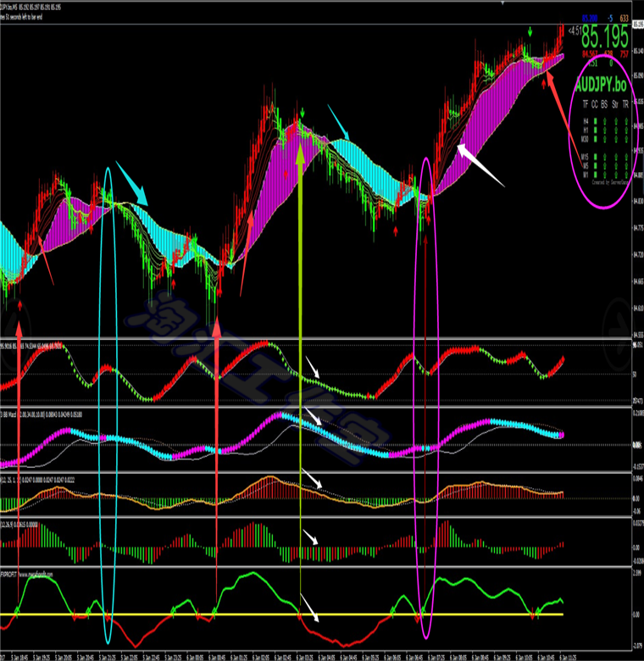The image size is (644, 661).
Task: Click the blue 85.200 value at top right
Action: pyautogui.click(x=590, y=18)
